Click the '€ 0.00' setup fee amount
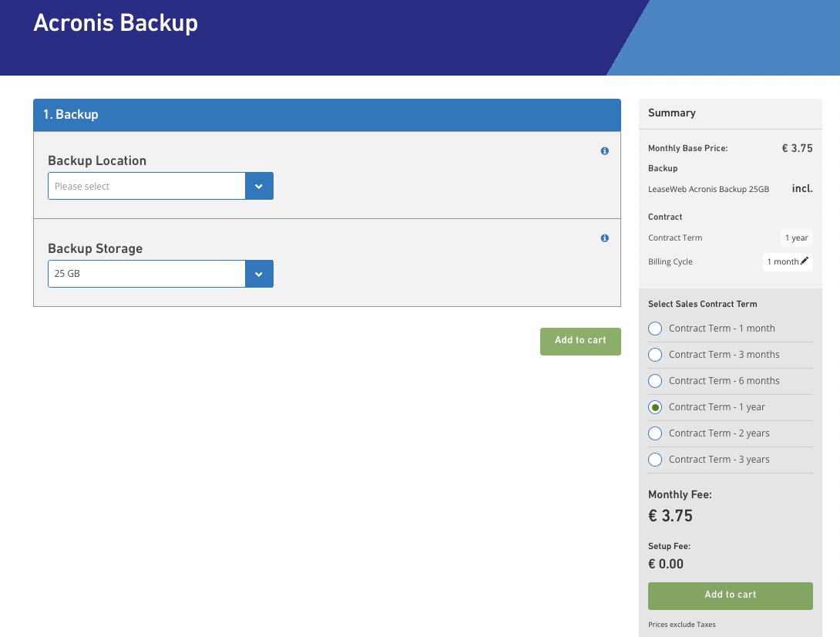The image size is (840, 637). point(666,564)
